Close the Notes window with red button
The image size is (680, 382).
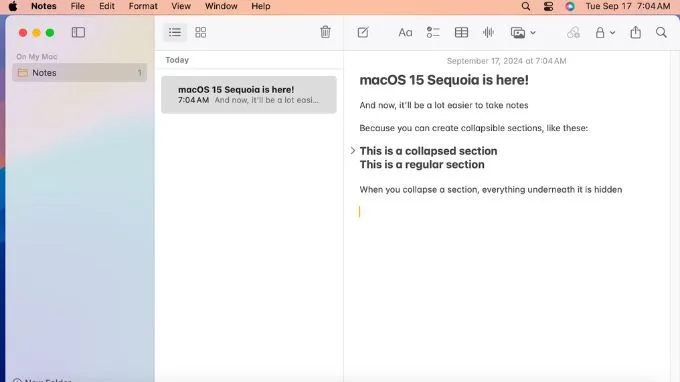click(x=23, y=33)
